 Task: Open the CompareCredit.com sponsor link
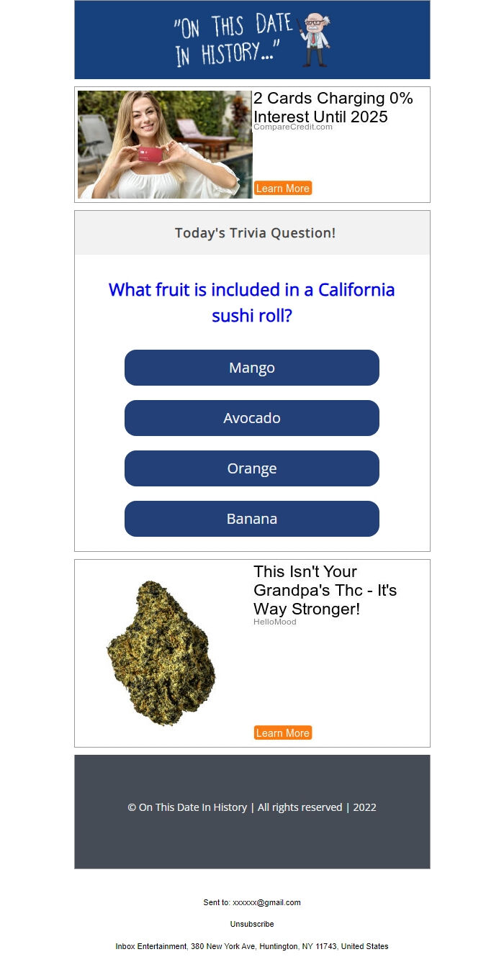pos(292,126)
